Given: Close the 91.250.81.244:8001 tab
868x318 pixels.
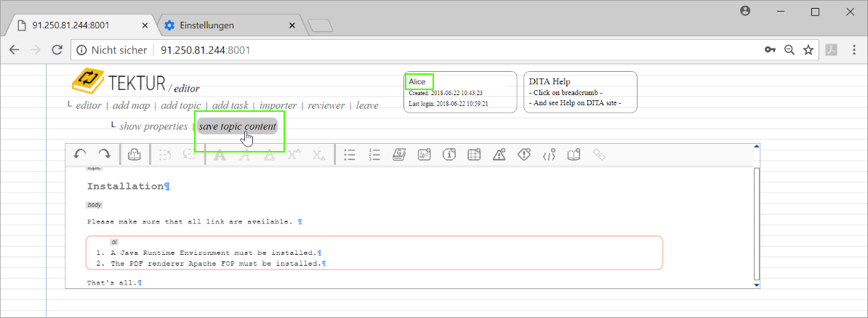Looking at the screenshot, I should coord(145,25).
